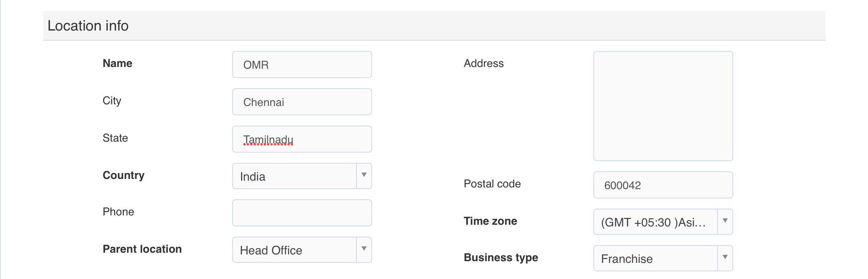Viewport: 868px width, 279px height.
Task: Click the Name field containing OMR
Action: [x=302, y=64]
